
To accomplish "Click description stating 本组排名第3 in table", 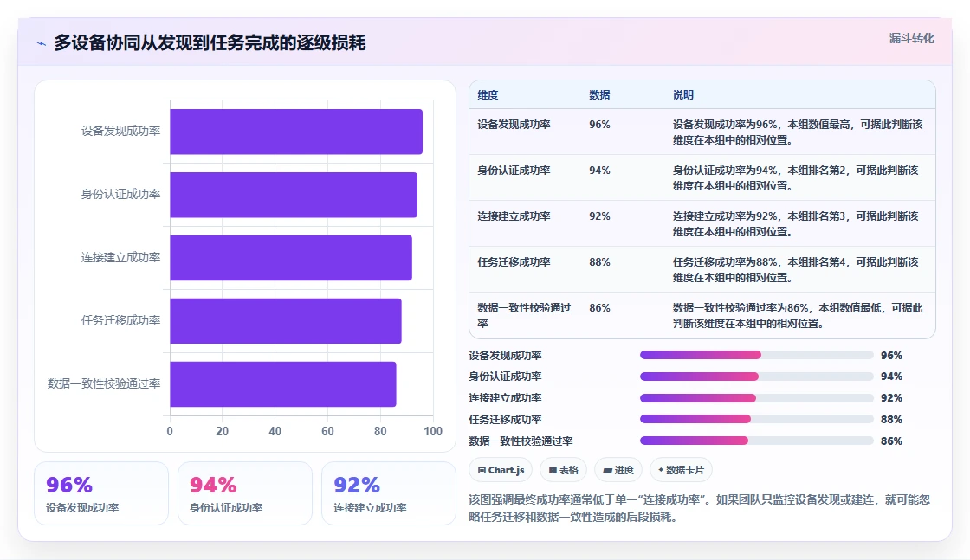I will (x=796, y=223).
